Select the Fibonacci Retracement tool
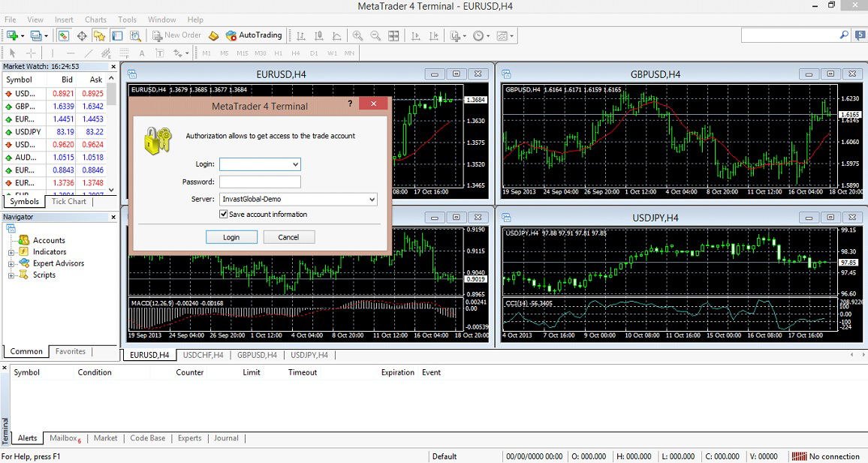The width and height of the screenshot is (868, 463). point(124,53)
